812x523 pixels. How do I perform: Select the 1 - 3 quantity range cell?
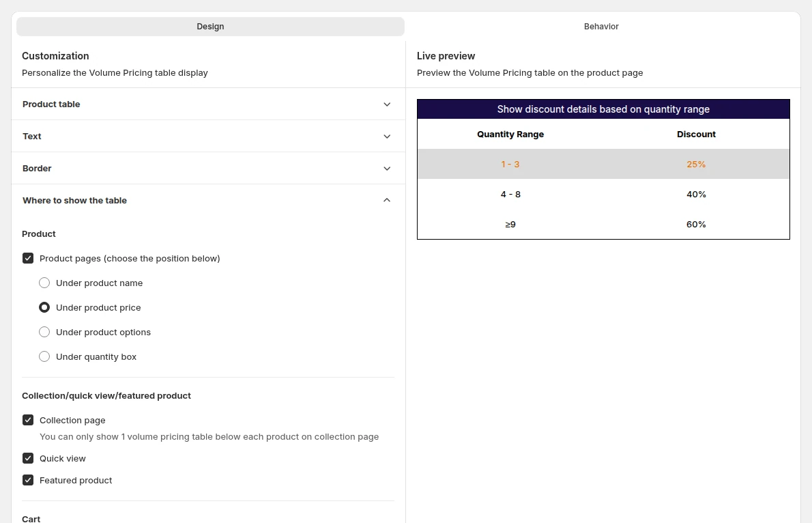pos(510,165)
